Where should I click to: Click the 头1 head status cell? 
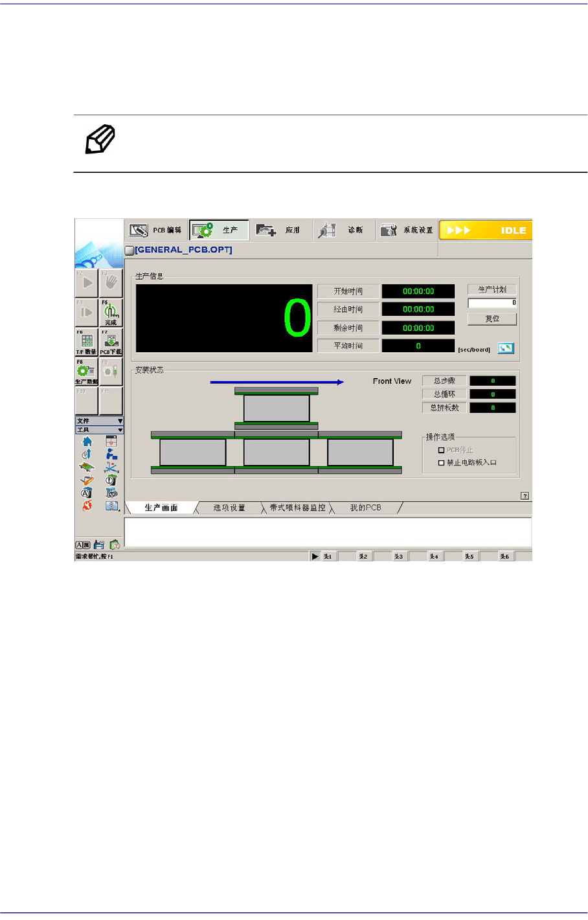tap(329, 556)
